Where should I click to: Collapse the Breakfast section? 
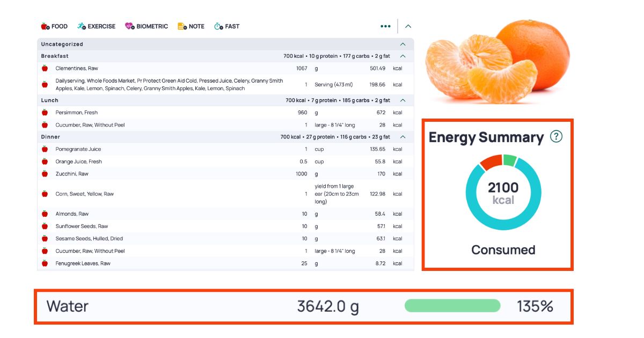[404, 56]
